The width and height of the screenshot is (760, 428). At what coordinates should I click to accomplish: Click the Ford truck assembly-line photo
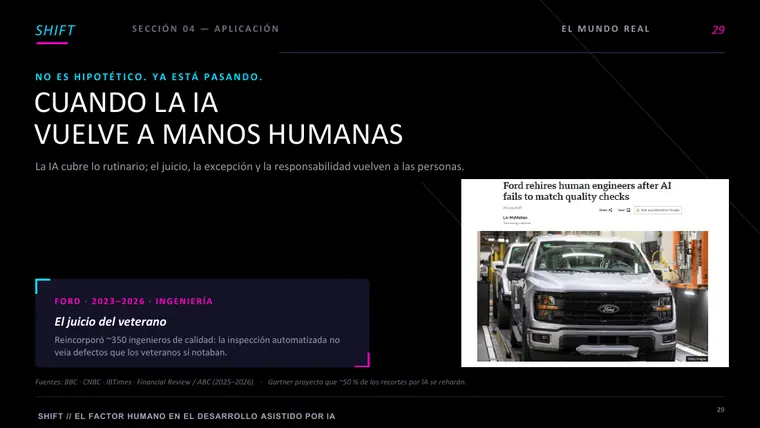[592, 296]
